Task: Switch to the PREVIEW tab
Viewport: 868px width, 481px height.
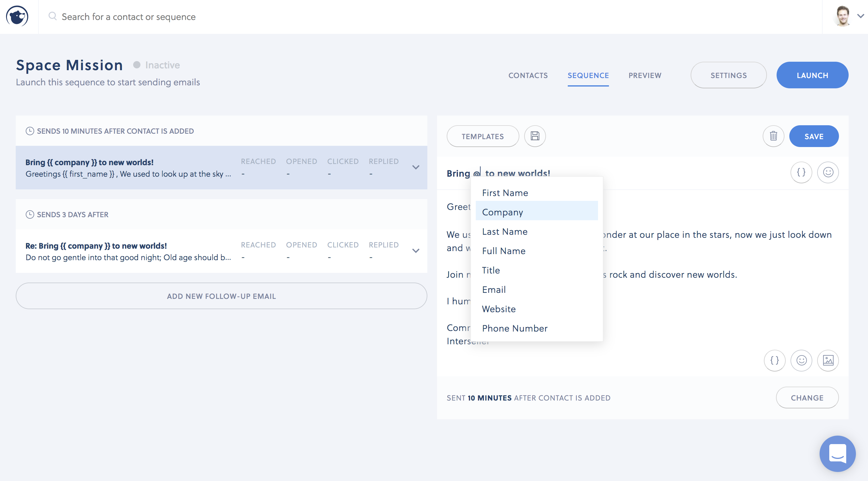Action: pos(645,75)
